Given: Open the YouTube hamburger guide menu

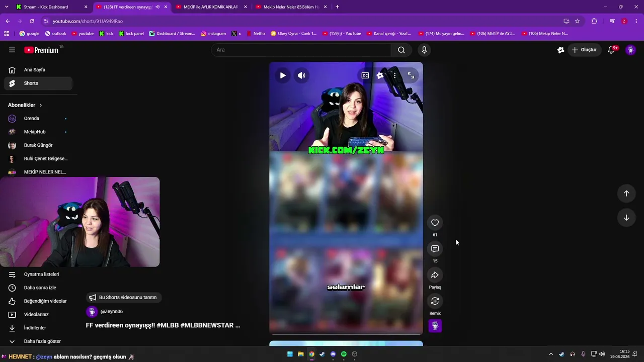Looking at the screenshot, I should pos(12,50).
